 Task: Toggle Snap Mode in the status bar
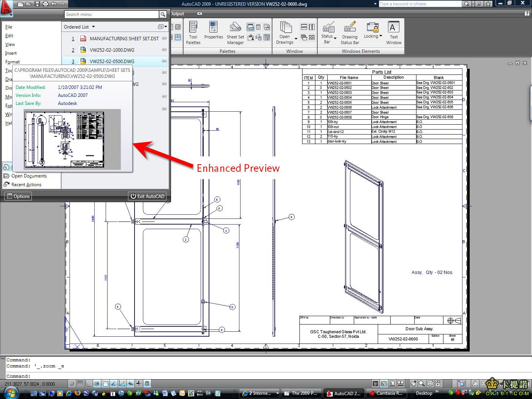pyautogui.click(x=72, y=383)
